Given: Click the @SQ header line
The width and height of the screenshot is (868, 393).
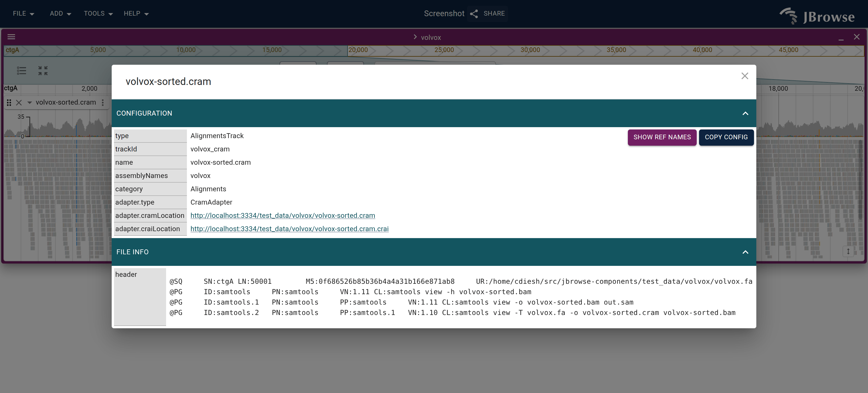Looking at the screenshot, I should pos(461,282).
